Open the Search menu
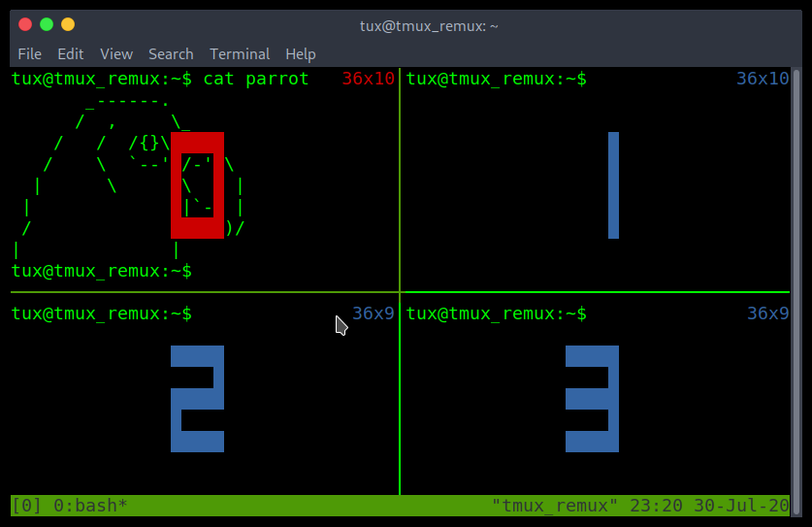Image resolution: width=812 pixels, height=527 pixels. (x=171, y=54)
